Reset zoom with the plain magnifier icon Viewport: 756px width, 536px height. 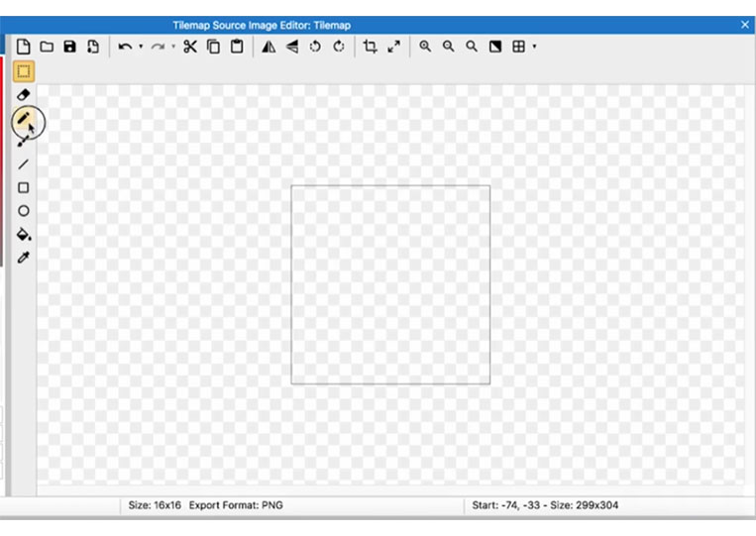coord(472,47)
